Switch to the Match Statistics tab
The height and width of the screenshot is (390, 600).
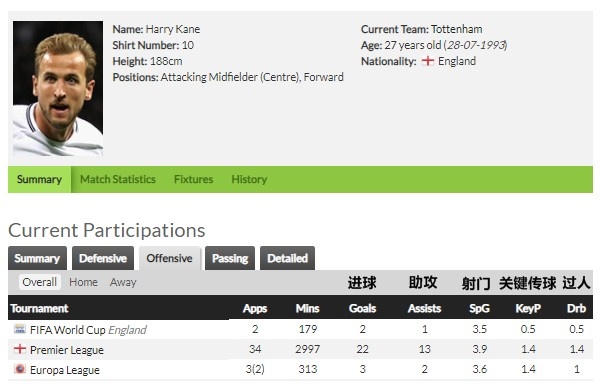[117, 179]
